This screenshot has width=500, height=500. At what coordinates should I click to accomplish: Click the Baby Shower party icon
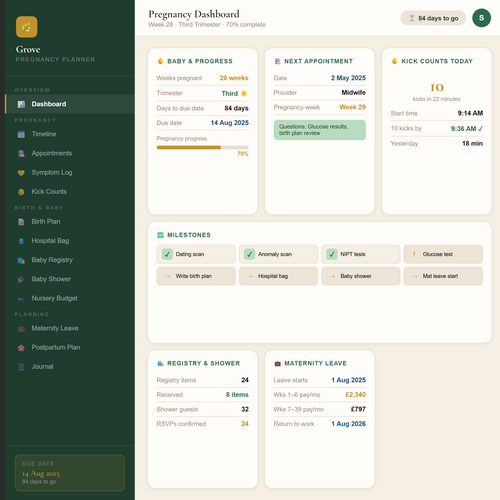(21, 279)
